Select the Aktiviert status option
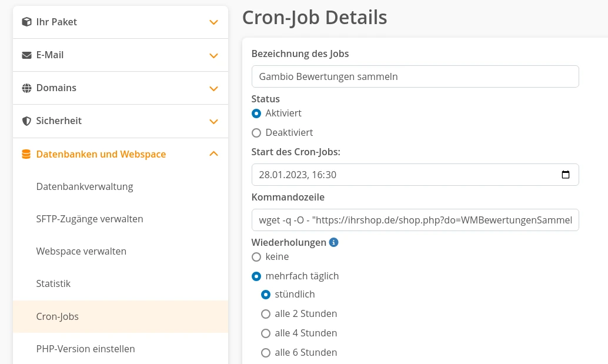This screenshot has width=608, height=364. 256,113
